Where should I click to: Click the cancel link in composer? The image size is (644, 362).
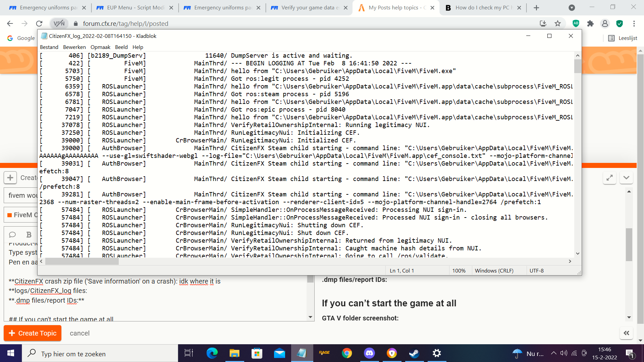pyautogui.click(x=79, y=333)
